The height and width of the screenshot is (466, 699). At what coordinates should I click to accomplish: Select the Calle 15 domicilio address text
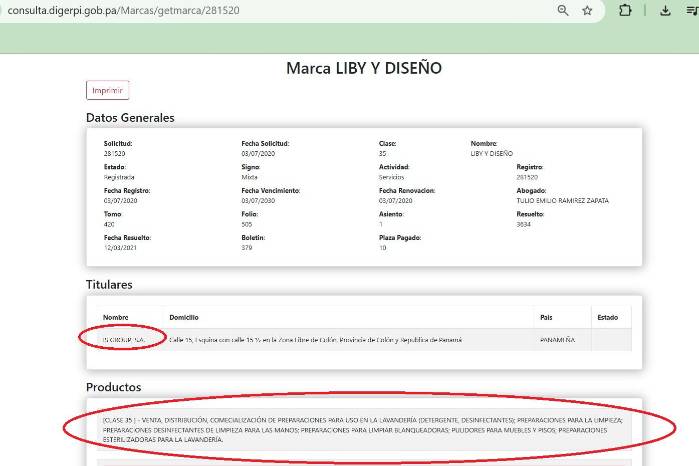point(316,340)
